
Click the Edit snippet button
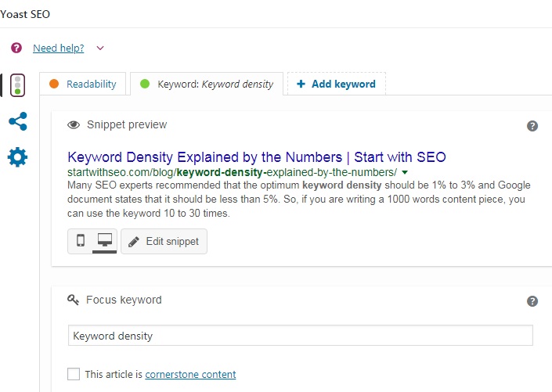[164, 242]
